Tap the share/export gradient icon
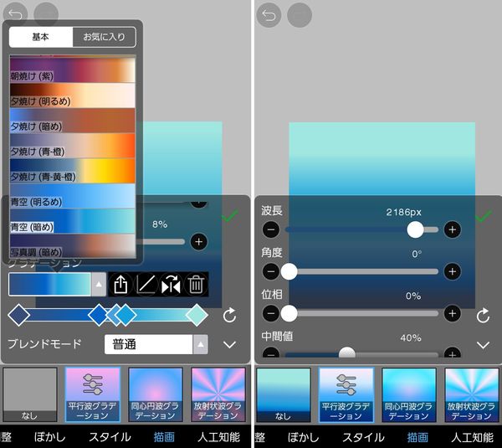Viewport: 502px width, 448px height. click(120, 284)
